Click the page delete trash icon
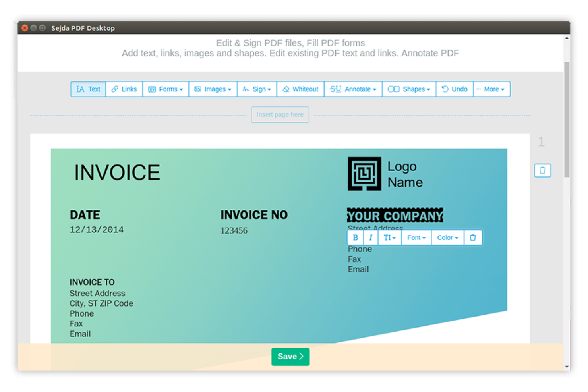 point(542,170)
